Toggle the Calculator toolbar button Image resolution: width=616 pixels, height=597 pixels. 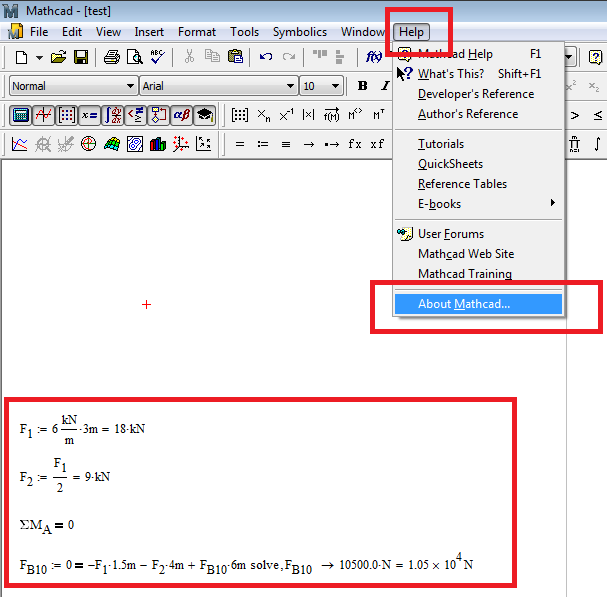[20, 115]
